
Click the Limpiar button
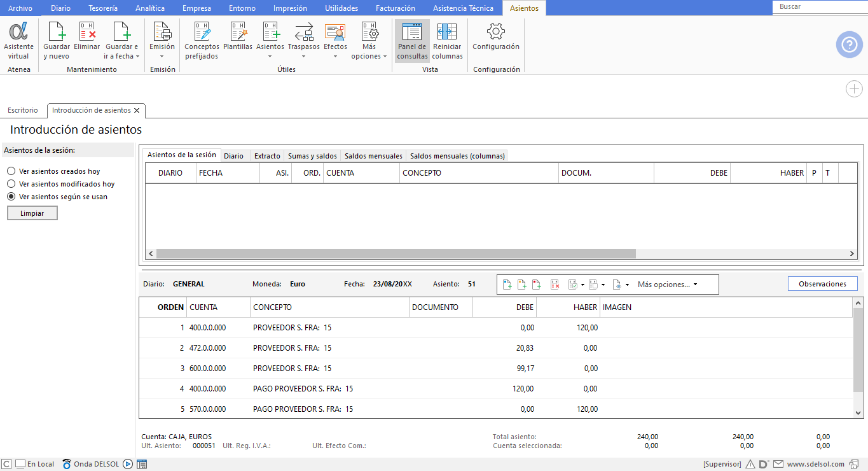pyautogui.click(x=32, y=213)
